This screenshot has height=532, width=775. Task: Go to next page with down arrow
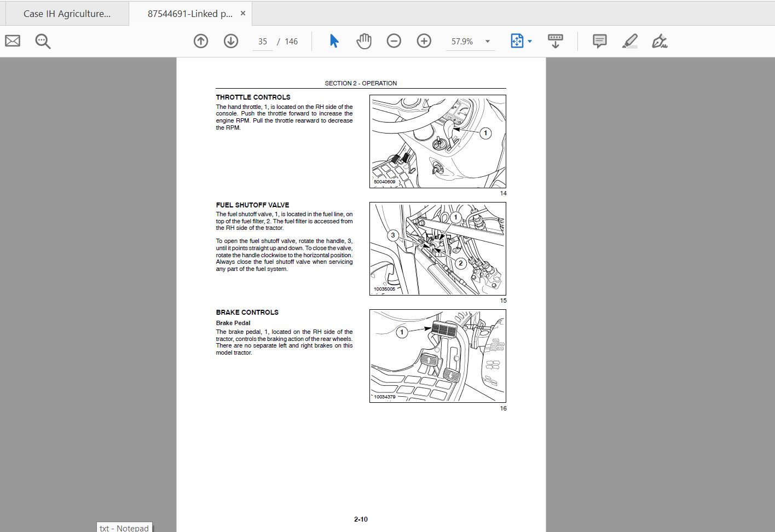[231, 41]
